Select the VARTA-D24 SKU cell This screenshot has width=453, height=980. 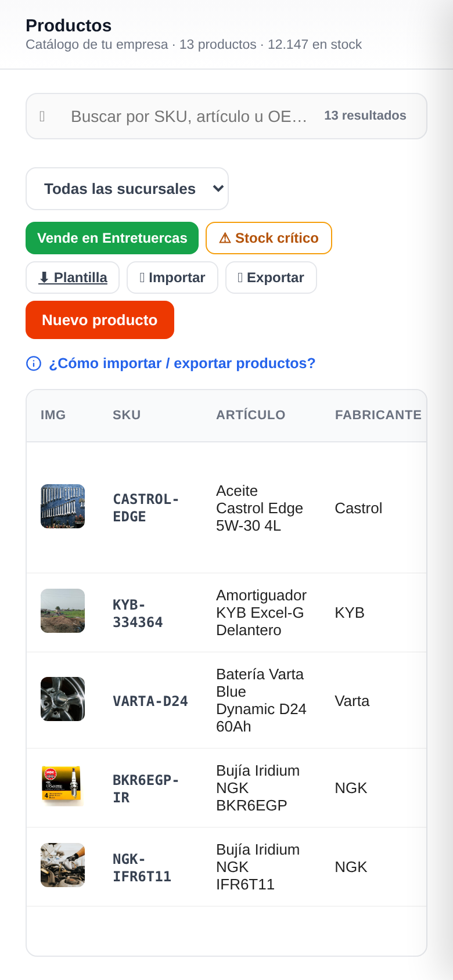click(150, 701)
